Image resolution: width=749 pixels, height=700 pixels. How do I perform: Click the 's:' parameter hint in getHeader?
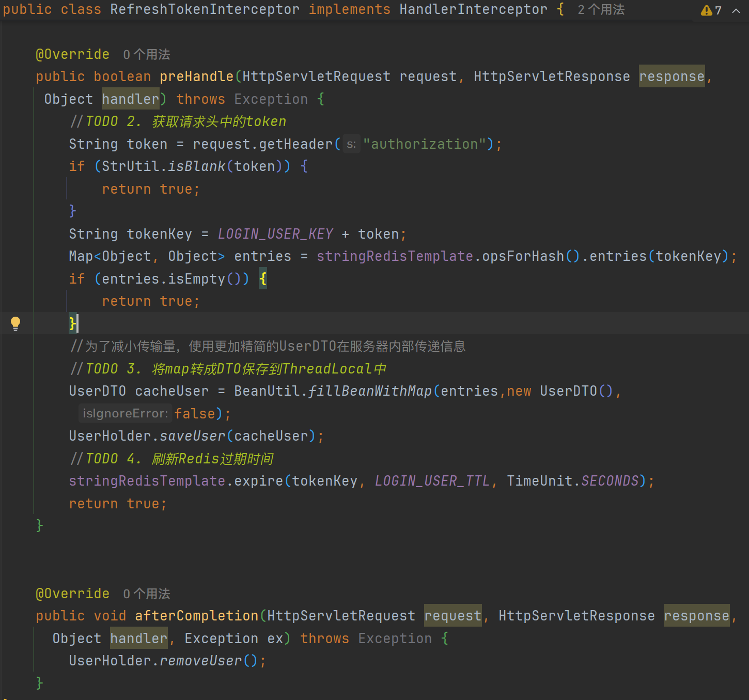coord(351,144)
